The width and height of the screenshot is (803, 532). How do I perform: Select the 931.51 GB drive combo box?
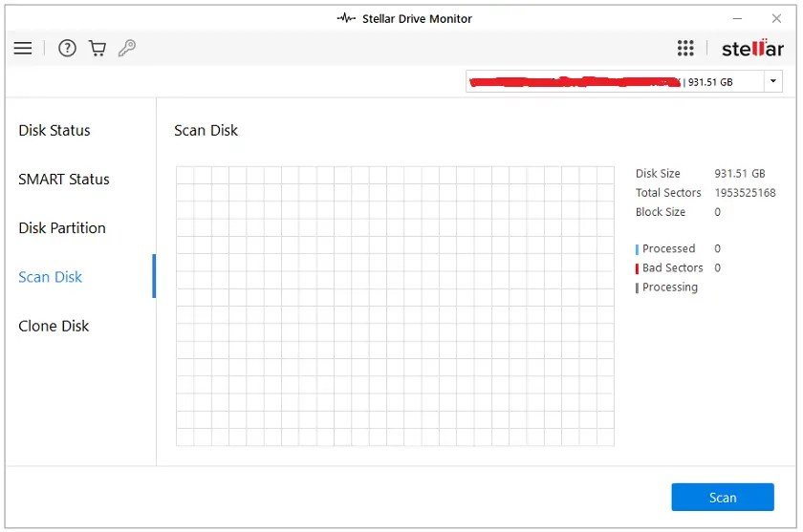point(623,81)
